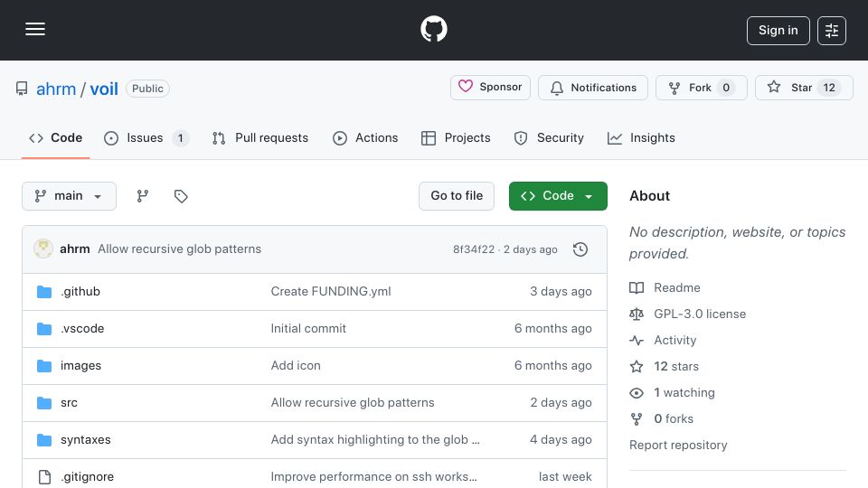Open Add syntax highlighting commit message

375,440
